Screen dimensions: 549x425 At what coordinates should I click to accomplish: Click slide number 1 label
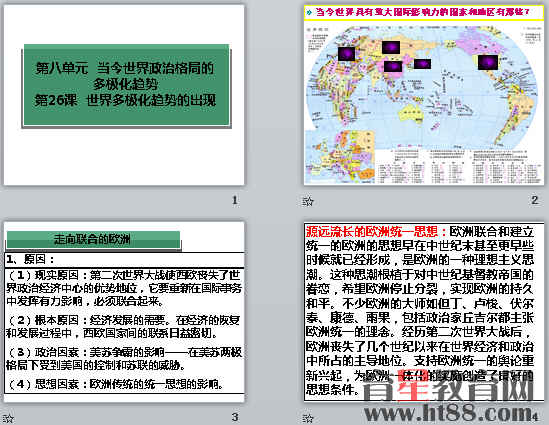pyautogui.click(x=235, y=200)
